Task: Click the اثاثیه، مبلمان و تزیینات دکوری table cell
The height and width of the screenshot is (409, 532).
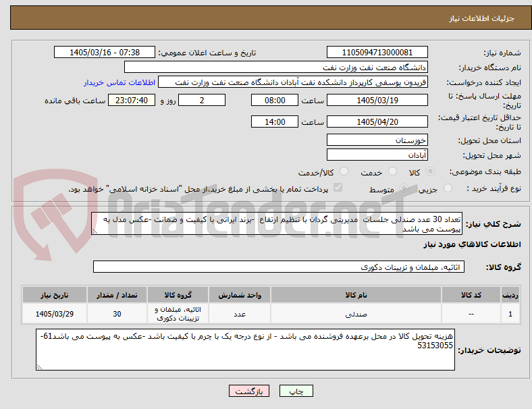Action: pyautogui.click(x=178, y=314)
